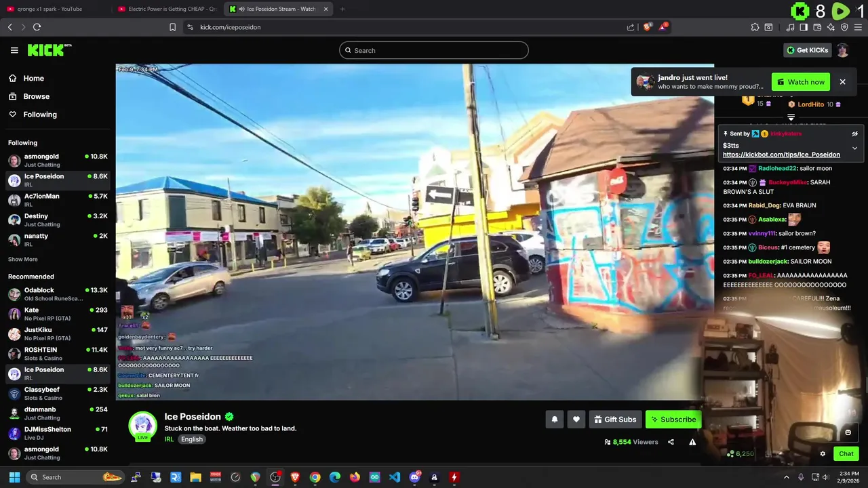This screenshot has width=868, height=488.
Task: Click Radiohead22 username in chat
Action: tap(777, 168)
